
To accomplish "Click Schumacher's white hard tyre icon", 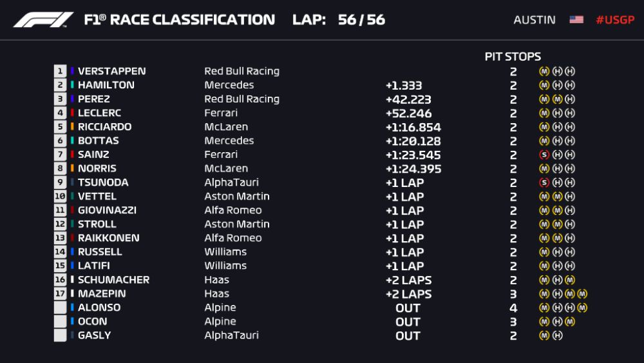I will coord(557,280).
